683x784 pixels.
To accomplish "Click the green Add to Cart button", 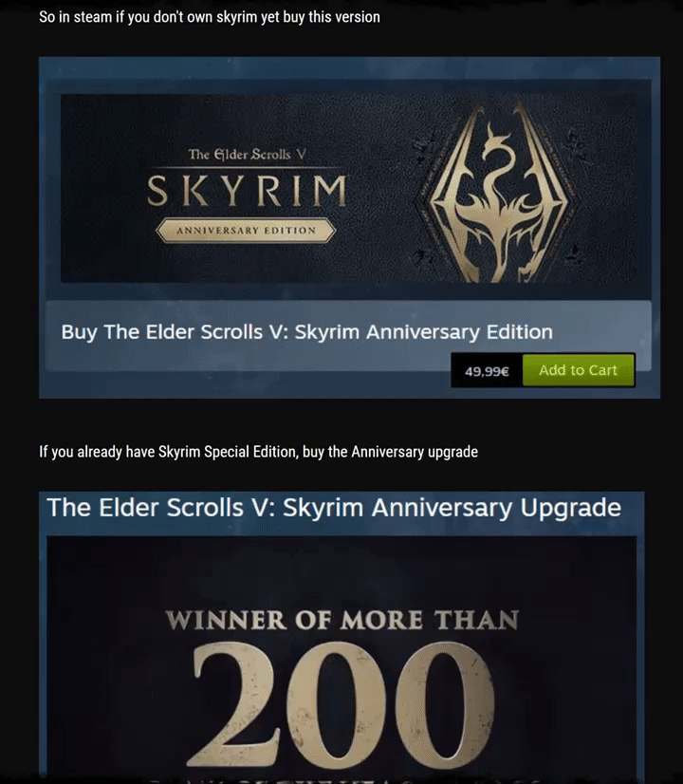I will click(x=578, y=370).
